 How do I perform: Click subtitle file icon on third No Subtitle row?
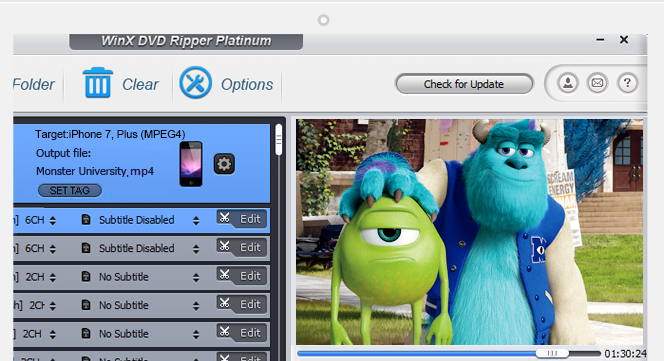[x=86, y=333]
